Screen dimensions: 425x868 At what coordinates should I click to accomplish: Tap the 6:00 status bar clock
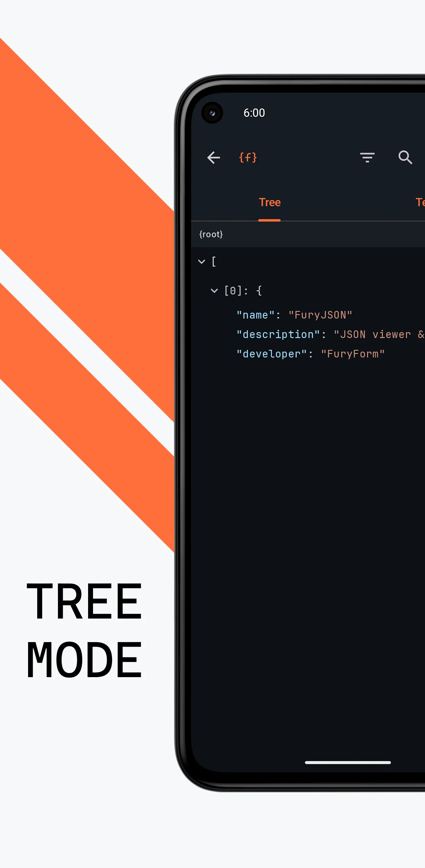point(254,113)
